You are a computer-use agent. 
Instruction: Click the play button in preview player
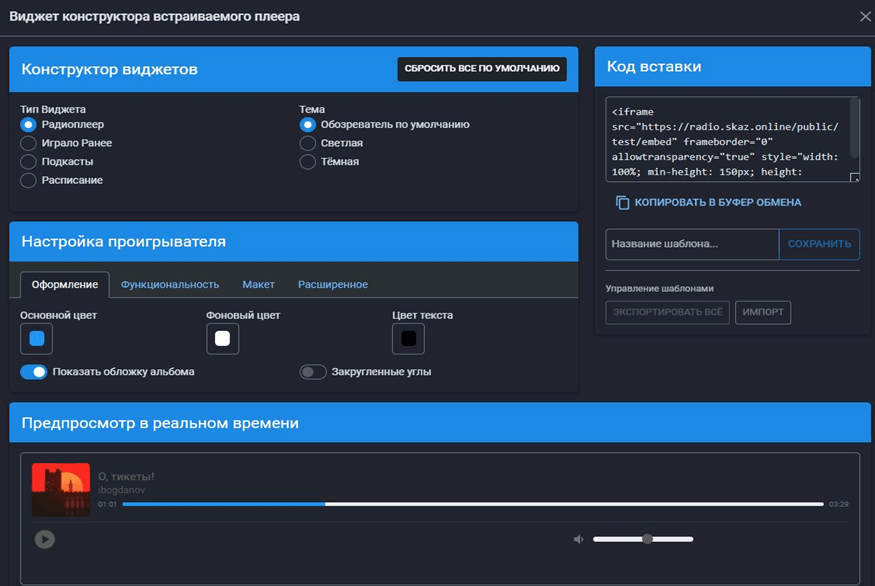point(44,539)
